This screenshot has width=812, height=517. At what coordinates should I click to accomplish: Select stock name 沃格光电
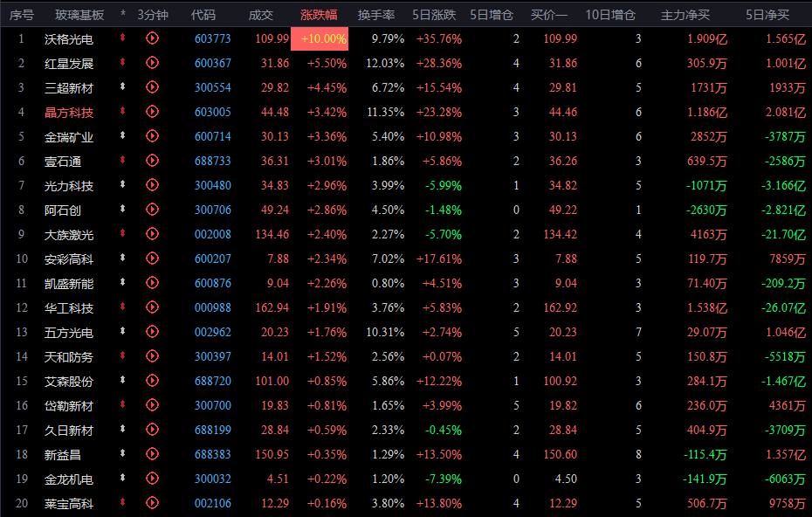pos(69,39)
